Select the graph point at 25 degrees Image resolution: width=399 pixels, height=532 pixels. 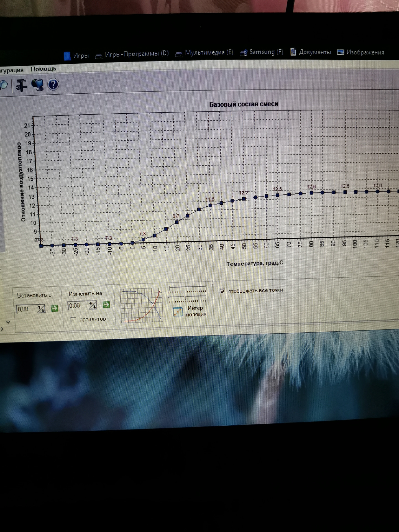coord(188,216)
